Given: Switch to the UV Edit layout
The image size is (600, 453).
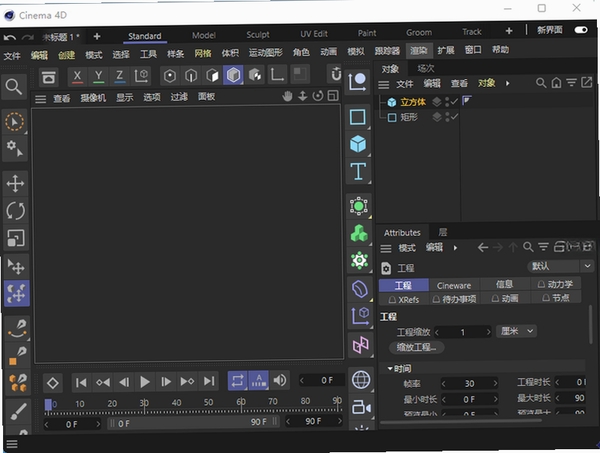Looking at the screenshot, I should tap(314, 34).
